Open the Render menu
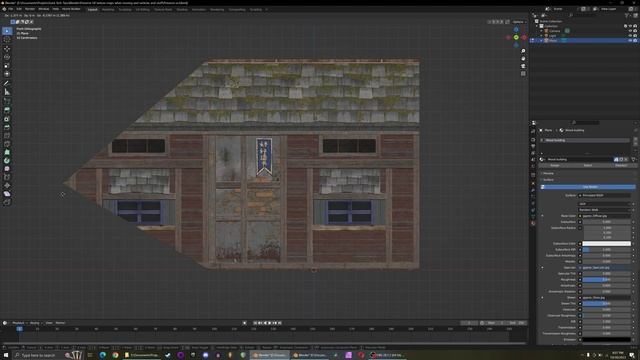 (30, 9)
